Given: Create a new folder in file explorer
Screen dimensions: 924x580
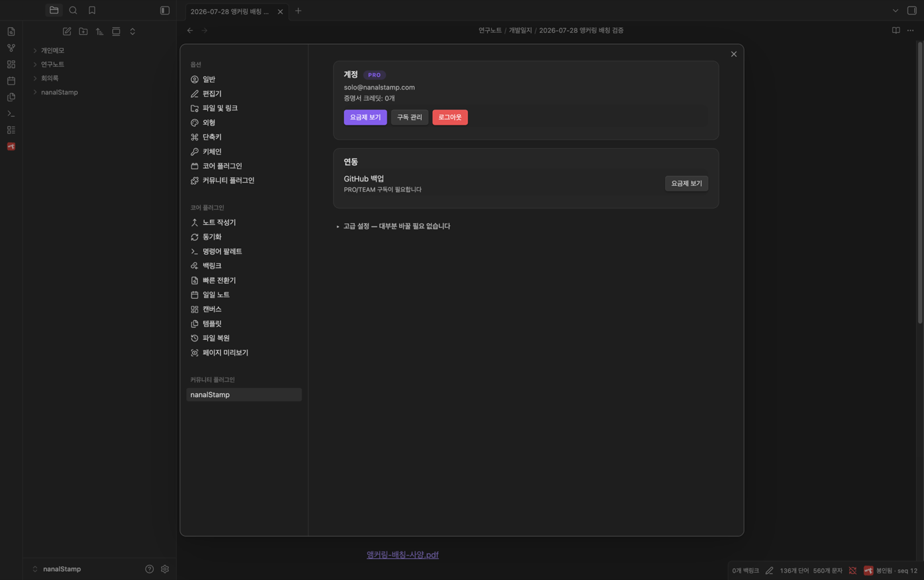Looking at the screenshot, I should (x=83, y=32).
